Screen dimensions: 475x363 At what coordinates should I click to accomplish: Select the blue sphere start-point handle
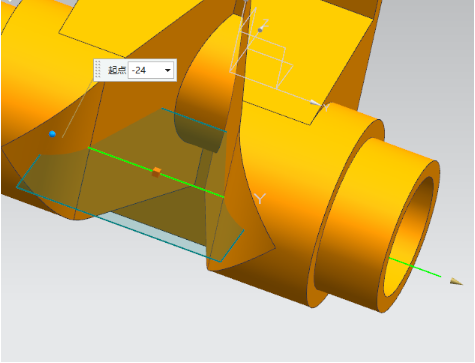point(52,134)
